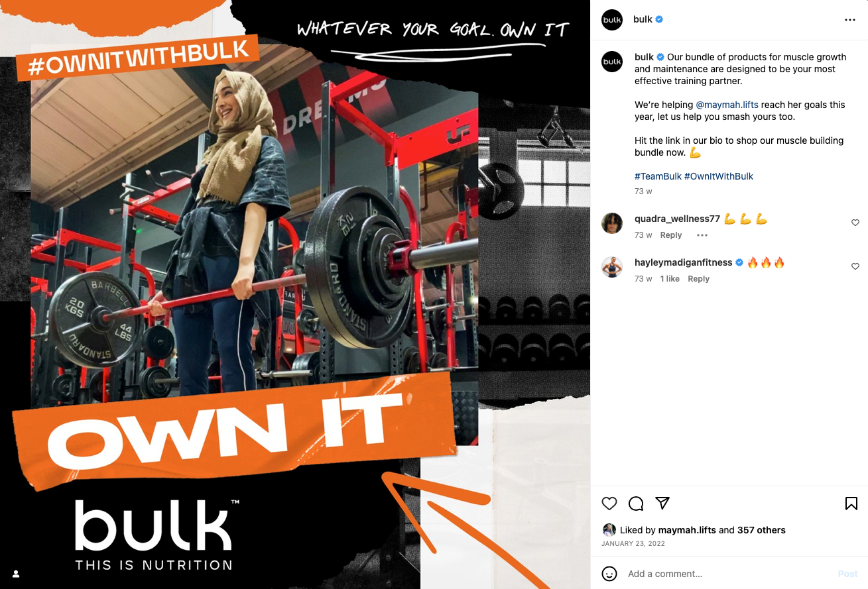Reply to hayleymadiganfitness comment

(x=698, y=279)
